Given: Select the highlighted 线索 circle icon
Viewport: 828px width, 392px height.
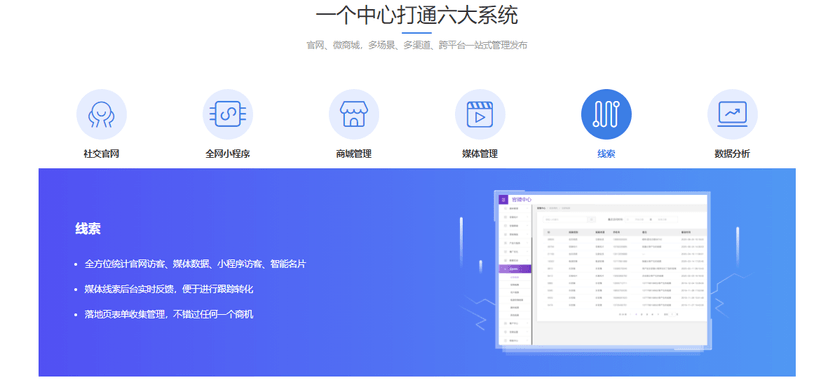Looking at the screenshot, I should click(606, 114).
